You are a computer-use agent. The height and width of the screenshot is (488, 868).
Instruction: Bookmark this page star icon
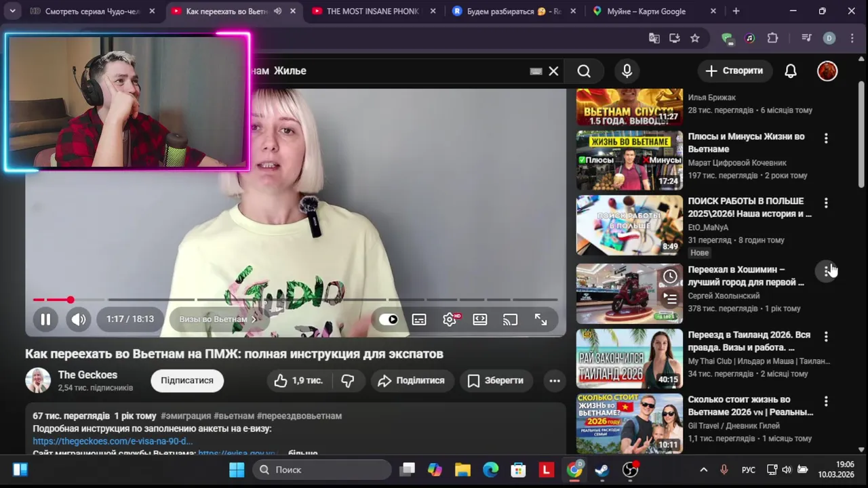coord(695,39)
